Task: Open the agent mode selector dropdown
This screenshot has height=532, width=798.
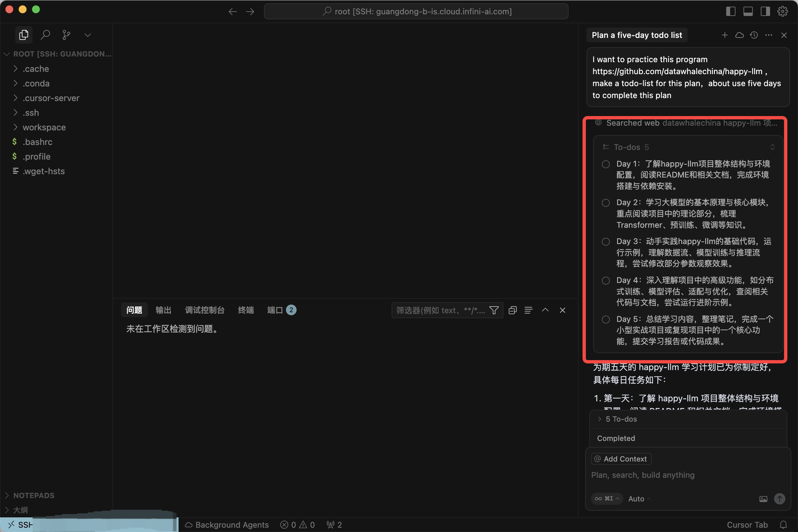Action: click(x=607, y=499)
